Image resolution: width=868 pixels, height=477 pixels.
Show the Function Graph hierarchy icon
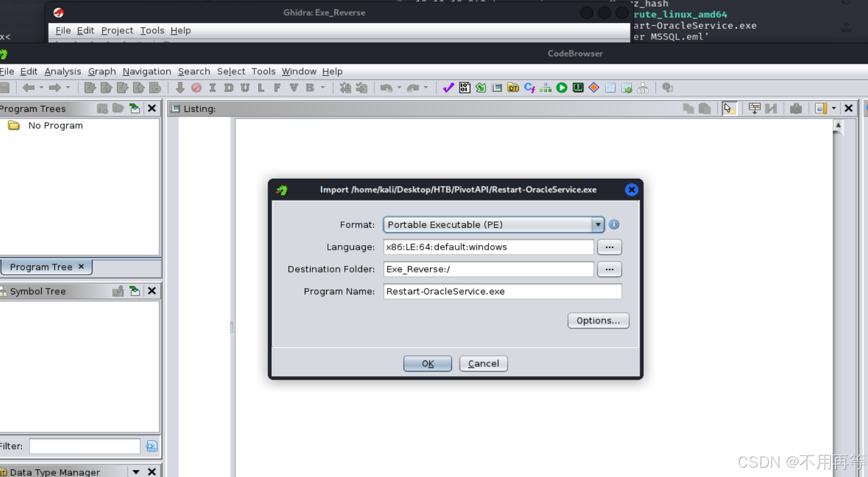click(x=546, y=88)
